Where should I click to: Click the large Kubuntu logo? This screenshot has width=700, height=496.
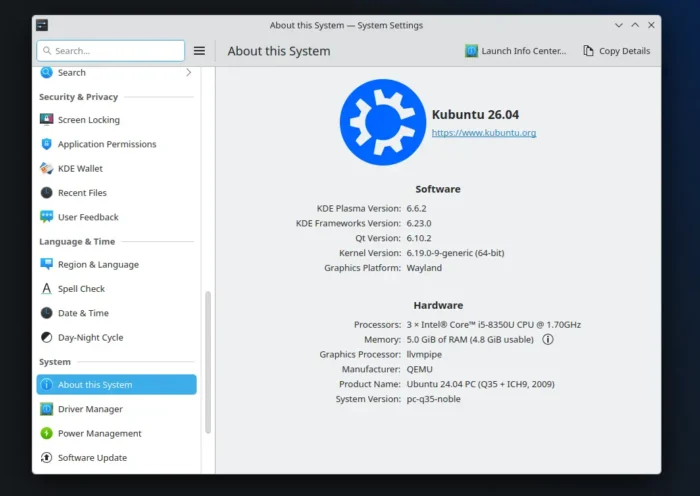pyautogui.click(x=382, y=122)
